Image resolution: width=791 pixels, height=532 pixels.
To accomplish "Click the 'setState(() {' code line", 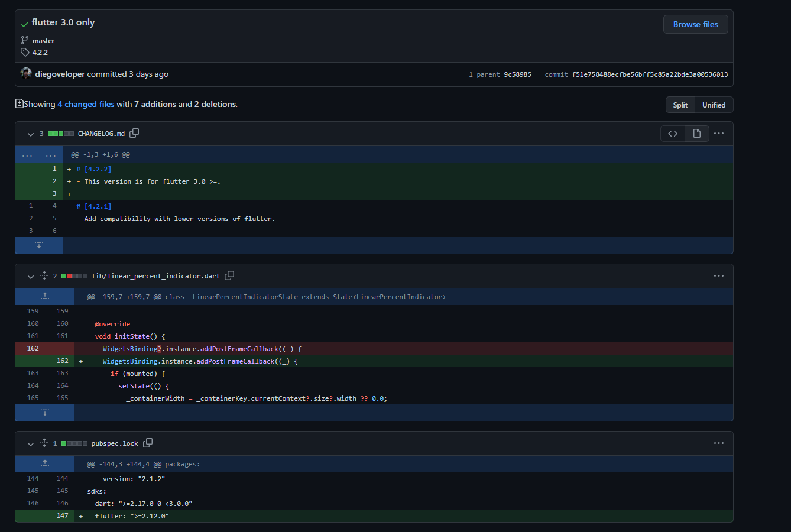I will click(144, 386).
